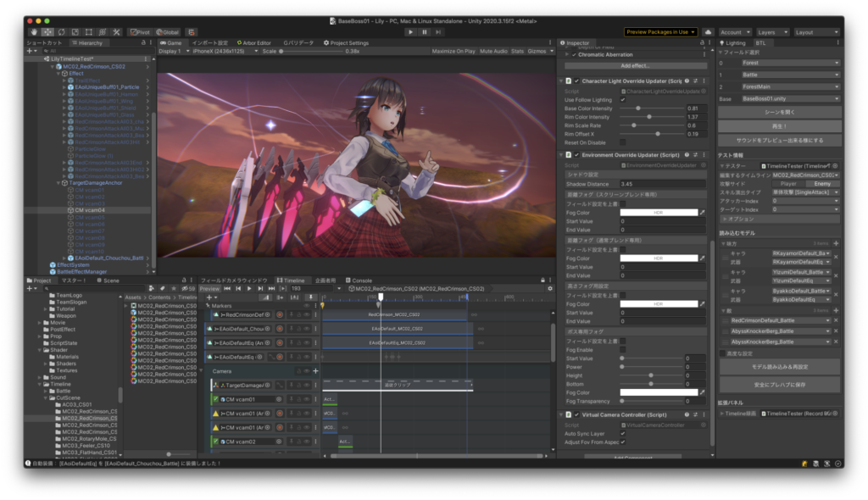
Task: Lock the Hierarchy panel with the lock icon
Action: click(143, 42)
